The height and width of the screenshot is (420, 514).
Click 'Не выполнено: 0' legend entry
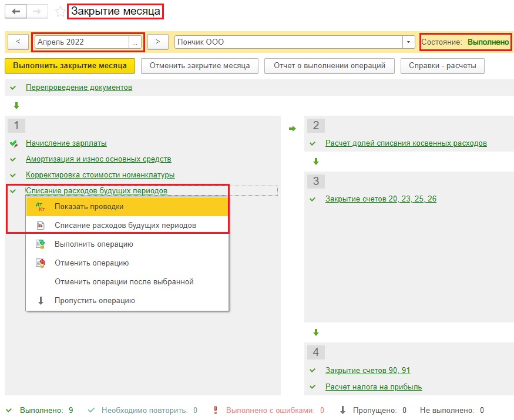pyautogui.click(x=452, y=411)
